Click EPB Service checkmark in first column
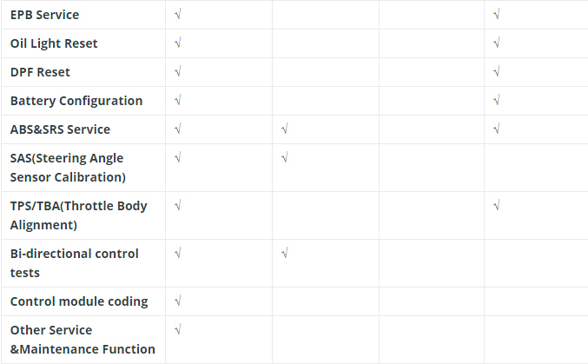 click(x=178, y=15)
